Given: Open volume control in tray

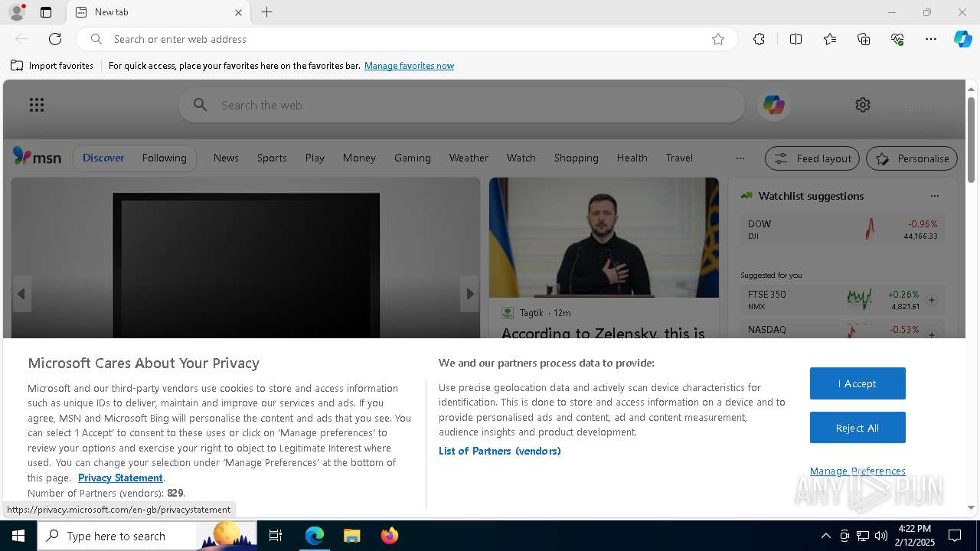Looking at the screenshot, I should click(881, 536).
